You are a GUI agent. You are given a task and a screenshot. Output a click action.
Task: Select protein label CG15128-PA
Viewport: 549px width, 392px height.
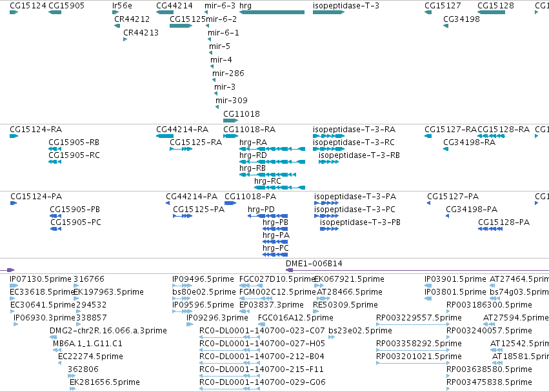tap(504, 222)
